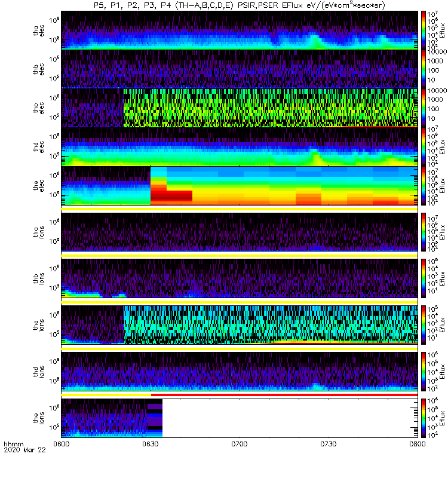Click the color bar beside thd elec panel

424,146
